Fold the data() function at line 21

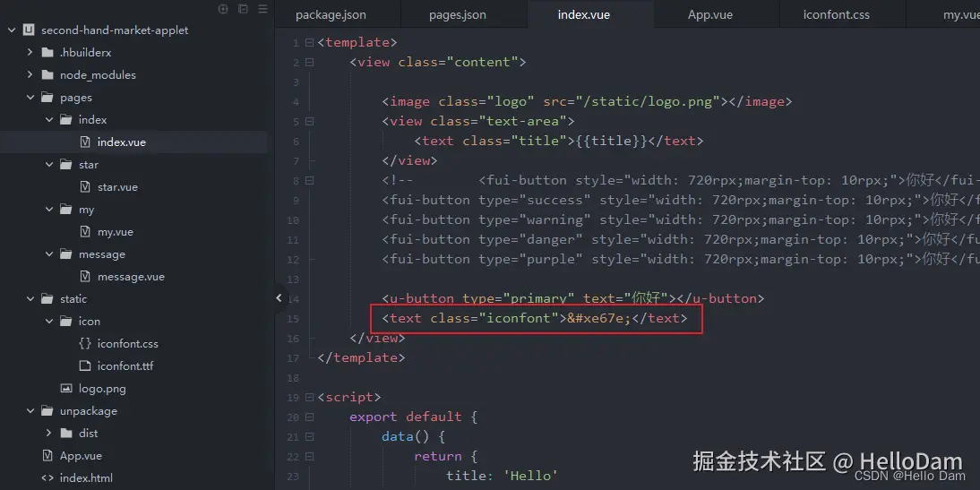(x=309, y=437)
